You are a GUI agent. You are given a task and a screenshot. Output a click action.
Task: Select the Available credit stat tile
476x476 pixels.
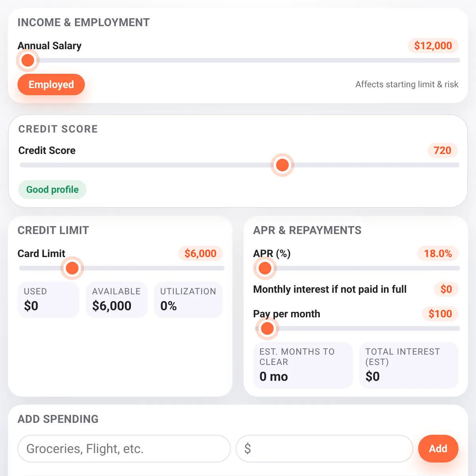click(x=117, y=300)
